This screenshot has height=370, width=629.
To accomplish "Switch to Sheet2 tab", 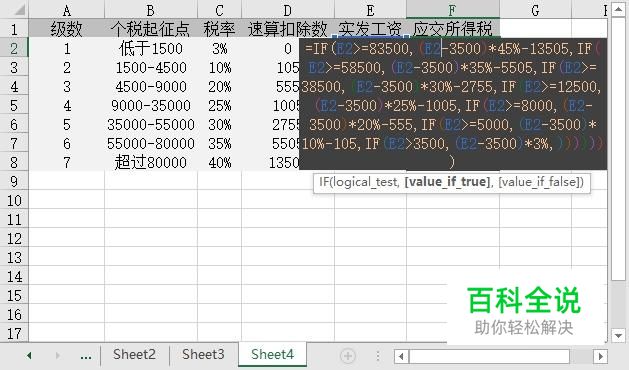I will [134, 355].
